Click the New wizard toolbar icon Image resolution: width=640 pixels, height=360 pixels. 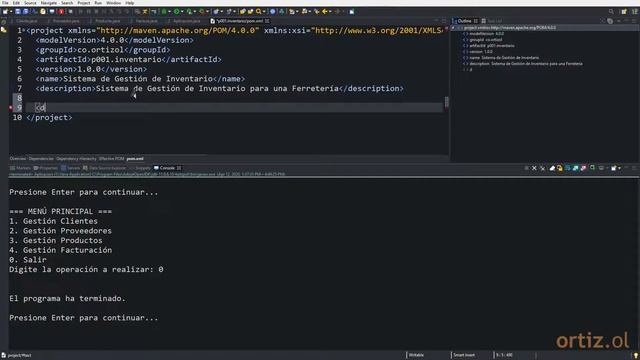coord(5,11)
